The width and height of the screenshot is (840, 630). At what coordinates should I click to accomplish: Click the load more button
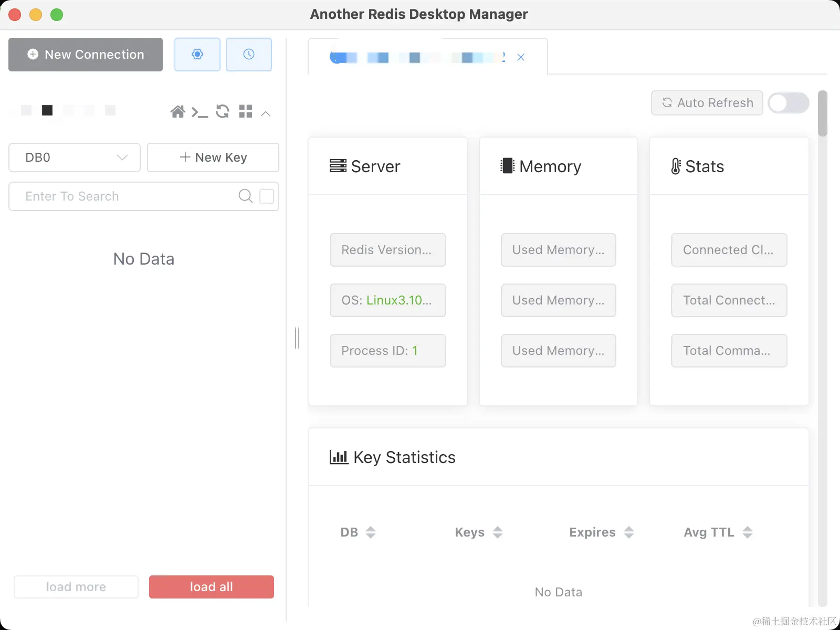pyautogui.click(x=76, y=587)
